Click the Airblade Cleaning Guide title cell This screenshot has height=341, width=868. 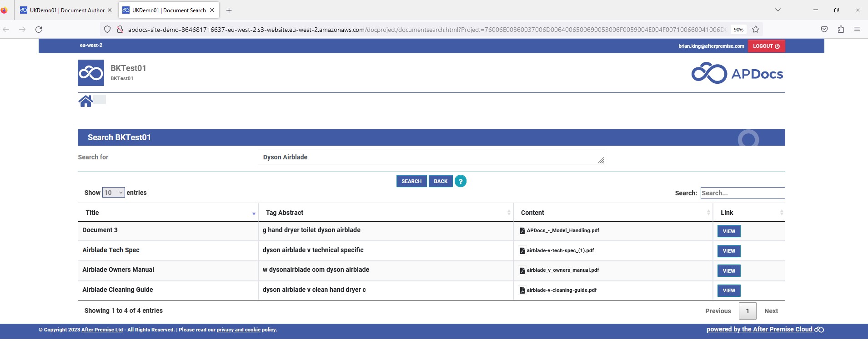pyautogui.click(x=168, y=290)
